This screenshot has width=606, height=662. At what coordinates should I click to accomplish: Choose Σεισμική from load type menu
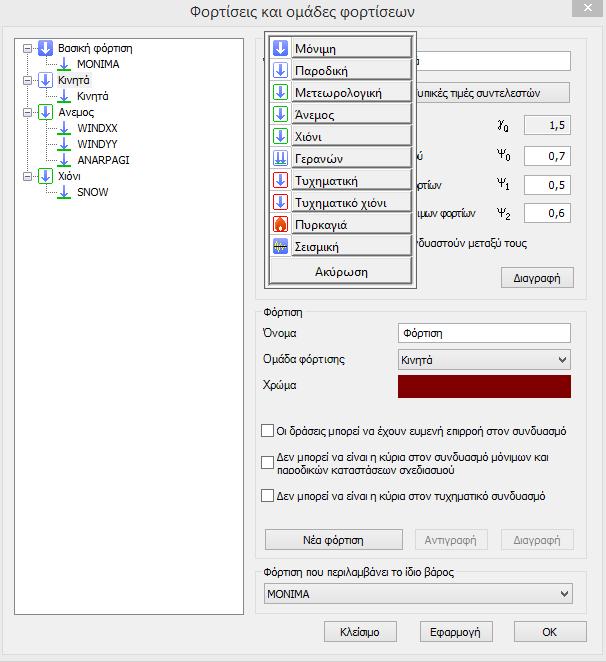click(352, 246)
